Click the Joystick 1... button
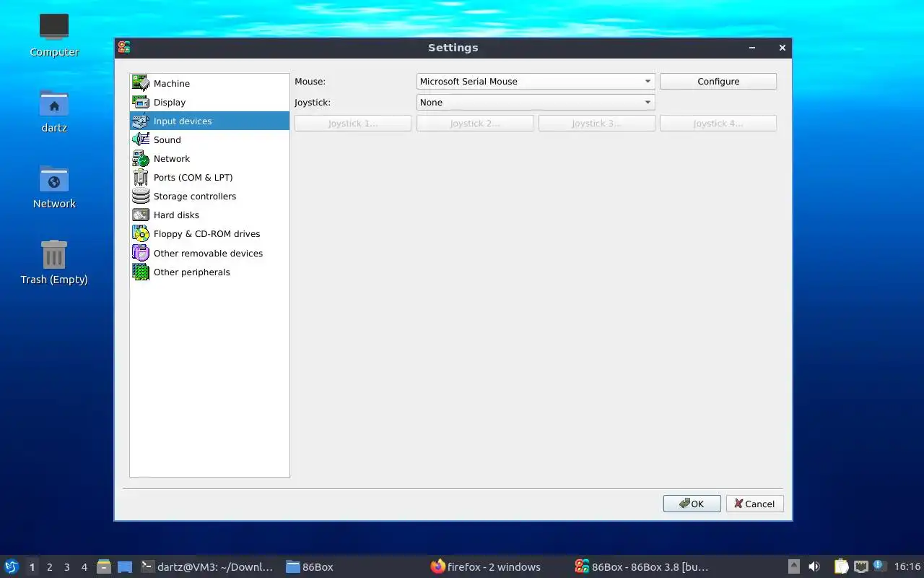This screenshot has height=578, width=924. point(353,124)
